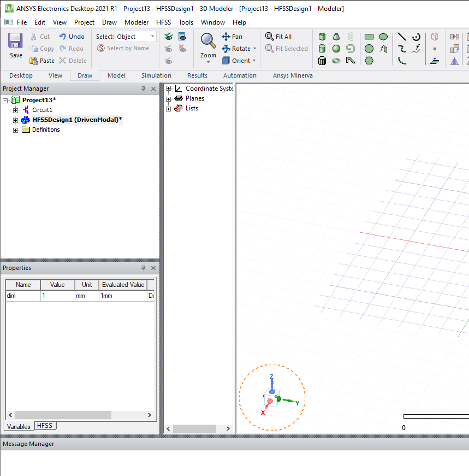469x476 pixels.
Task: Select the Draw Circle tool
Action: (x=369, y=49)
